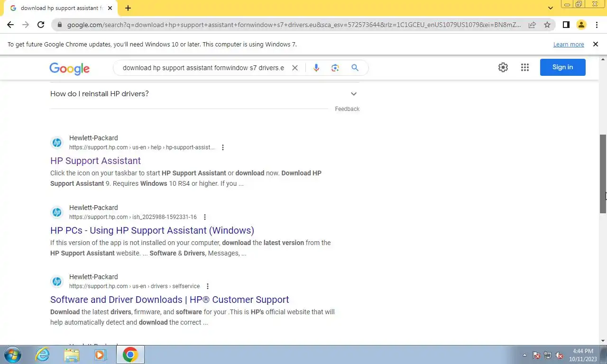
Task: Click the Chrome taskbar button
Action: [x=130, y=355]
